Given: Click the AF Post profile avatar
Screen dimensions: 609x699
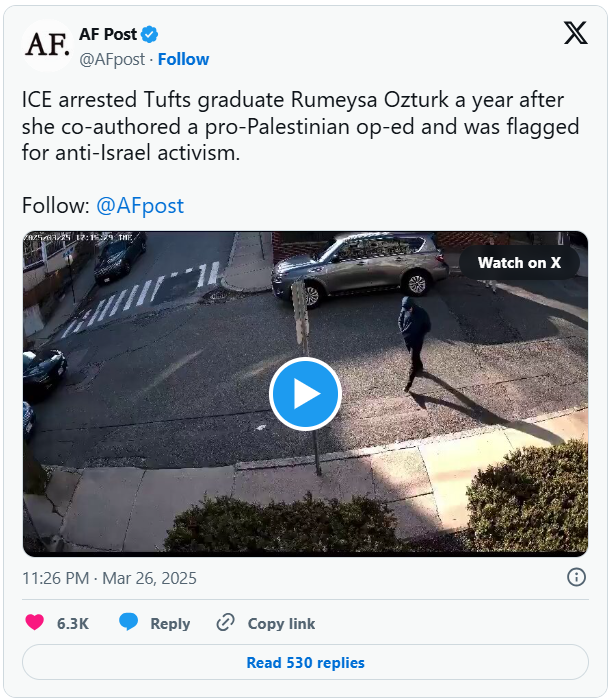Looking at the screenshot, I should pos(47,46).
